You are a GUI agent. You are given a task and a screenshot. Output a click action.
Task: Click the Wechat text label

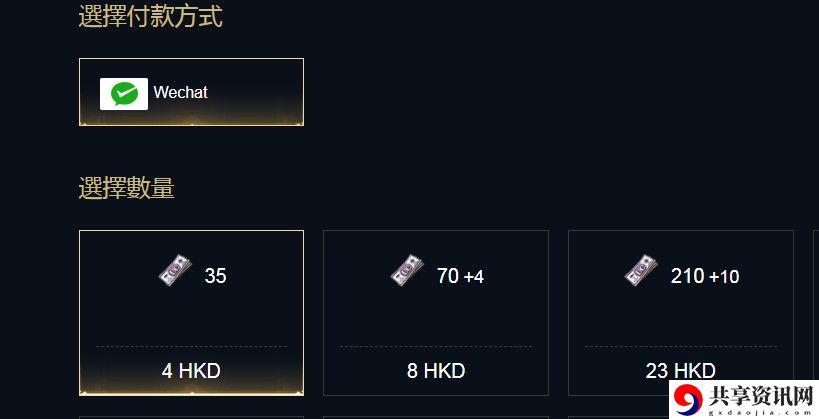[181, 92]
